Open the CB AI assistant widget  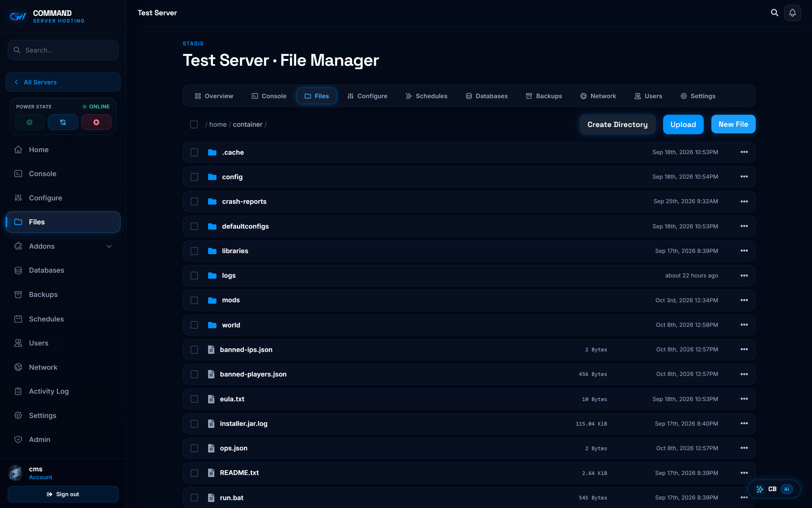tap(774, 489)
